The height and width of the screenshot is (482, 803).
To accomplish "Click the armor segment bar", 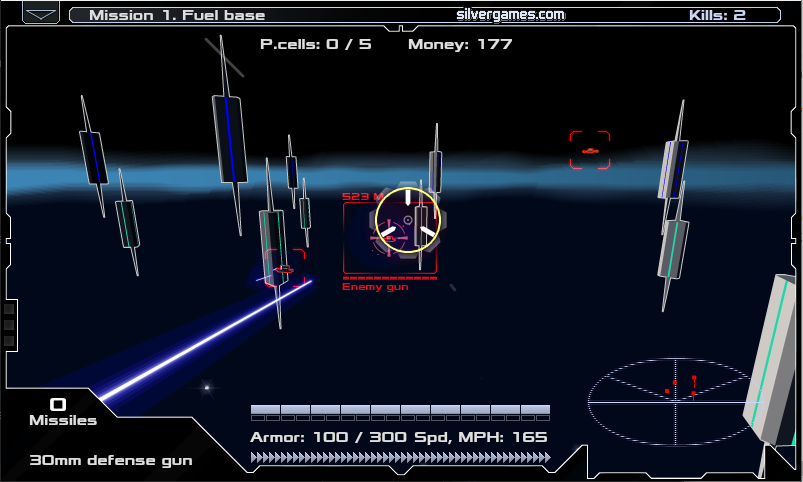I will tap(400, 412).
